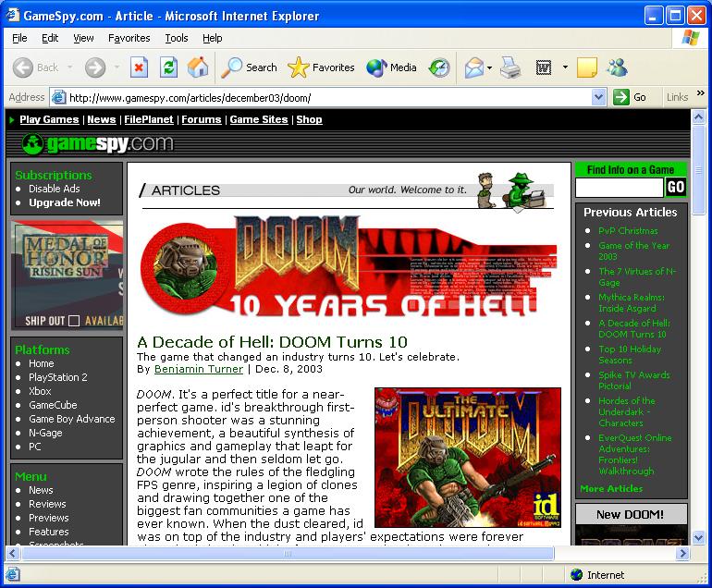
Task: Click the Windows flag logo
Action: [x=690, y=38]
